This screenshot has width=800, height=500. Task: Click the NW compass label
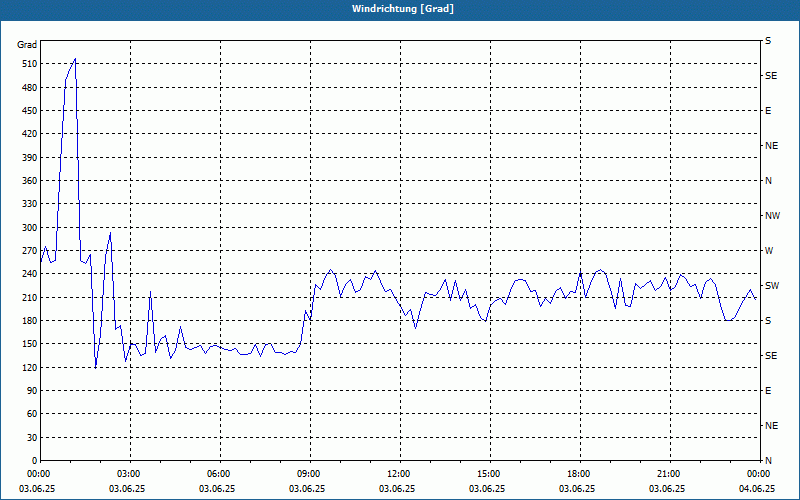tap(772, 216)
